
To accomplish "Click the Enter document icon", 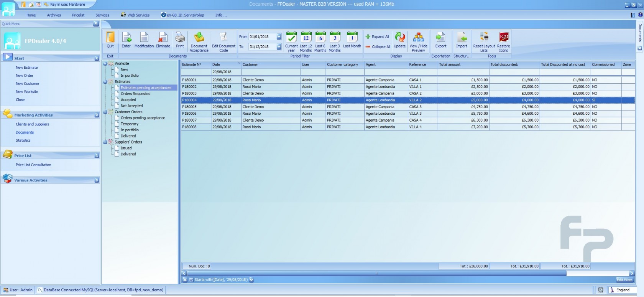I will (126, 40).
